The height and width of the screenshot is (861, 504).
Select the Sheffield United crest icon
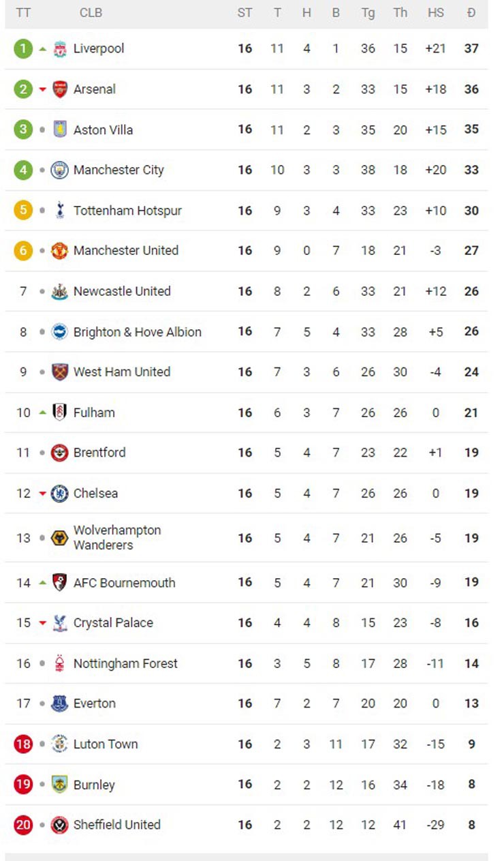(60, 825)
